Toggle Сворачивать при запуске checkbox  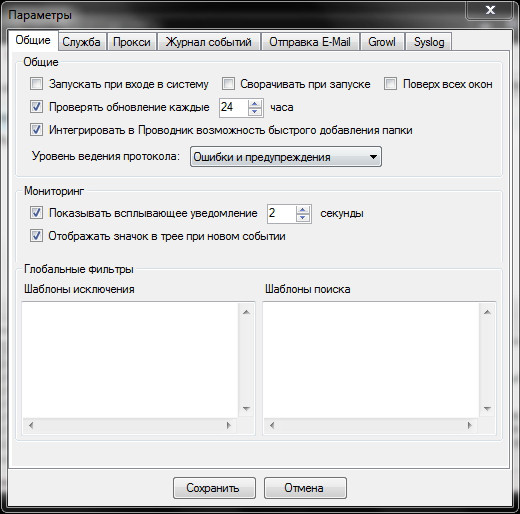(x=228, y=84)
